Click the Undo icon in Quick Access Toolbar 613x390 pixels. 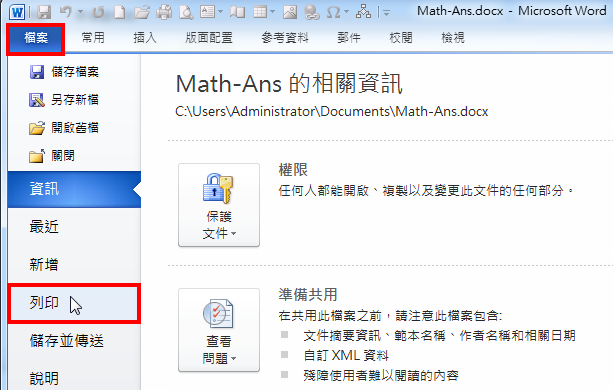tap(66, 13)
